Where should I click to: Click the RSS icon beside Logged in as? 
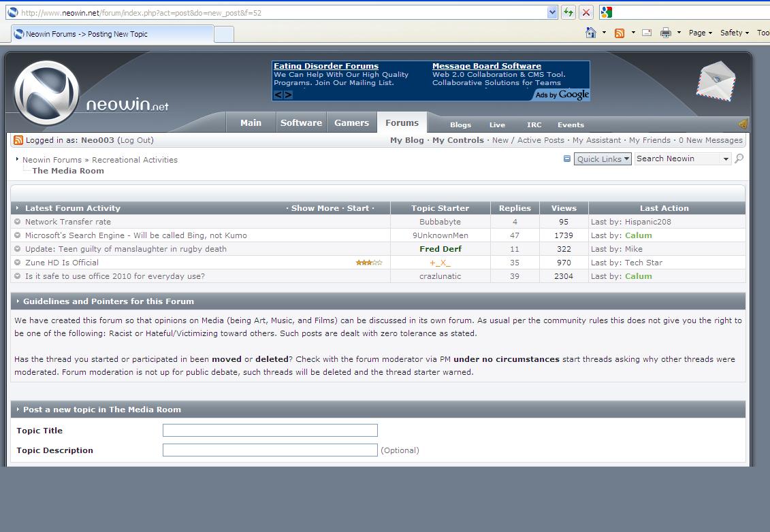(x=18, y=140)
